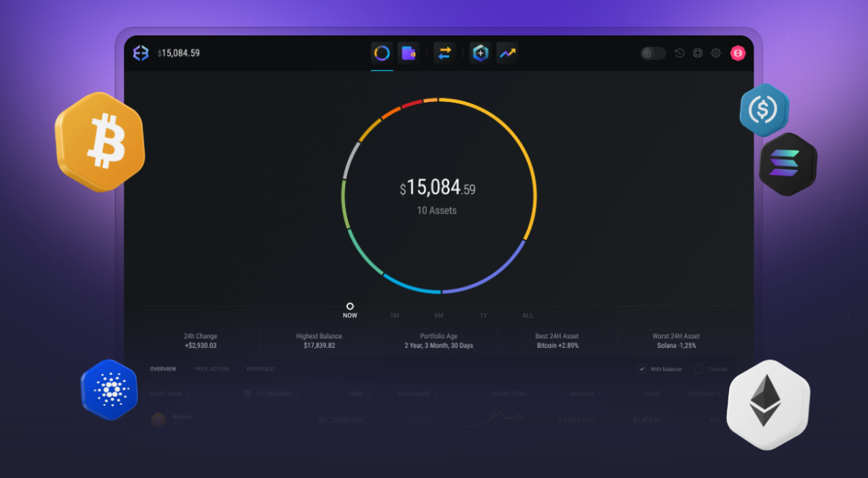Click the purple portfolio ring segment

coord(492,274)
